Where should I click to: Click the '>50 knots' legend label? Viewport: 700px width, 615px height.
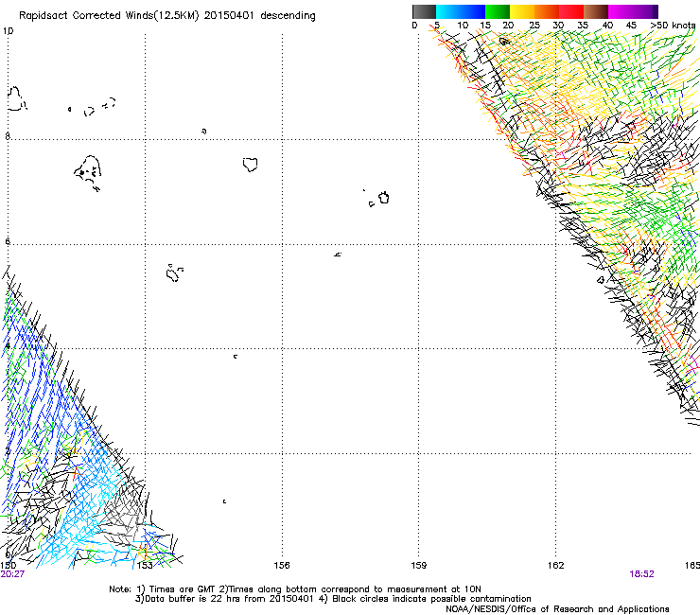(673, 26)
